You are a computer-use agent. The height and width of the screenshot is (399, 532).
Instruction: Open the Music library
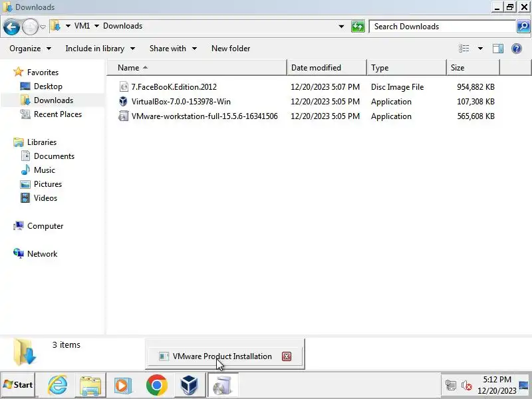pos(45,170)
